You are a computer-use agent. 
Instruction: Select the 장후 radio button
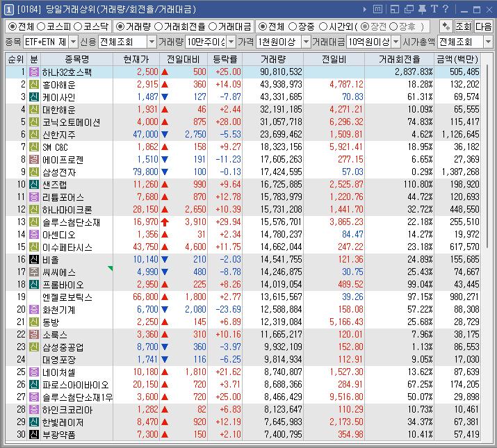click(393, 26)
